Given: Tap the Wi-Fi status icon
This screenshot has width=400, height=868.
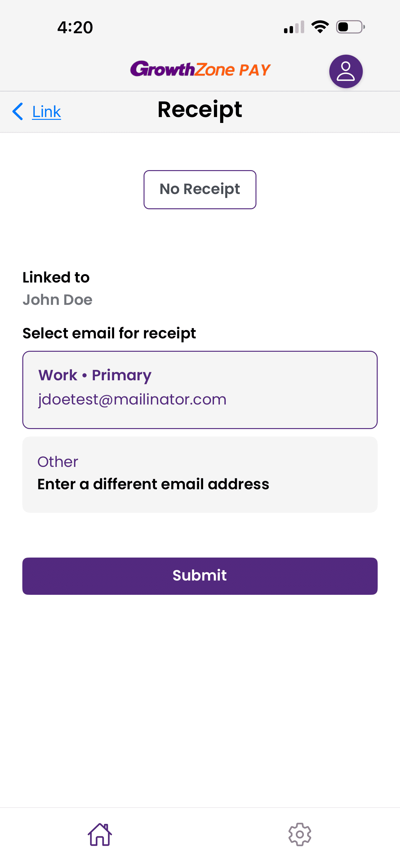Looking at the screenshot, I should 320,27.
